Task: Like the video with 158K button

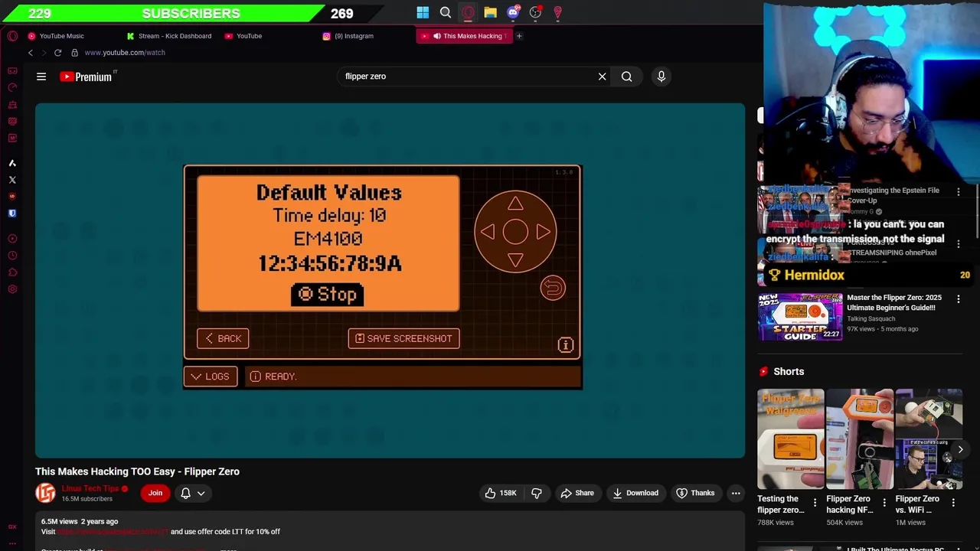Action: click(500, 493)
